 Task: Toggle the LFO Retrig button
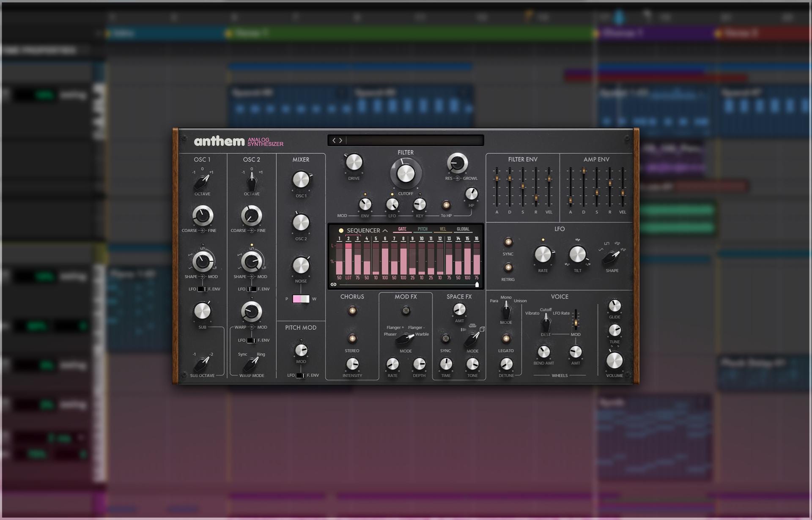(508, 267)
